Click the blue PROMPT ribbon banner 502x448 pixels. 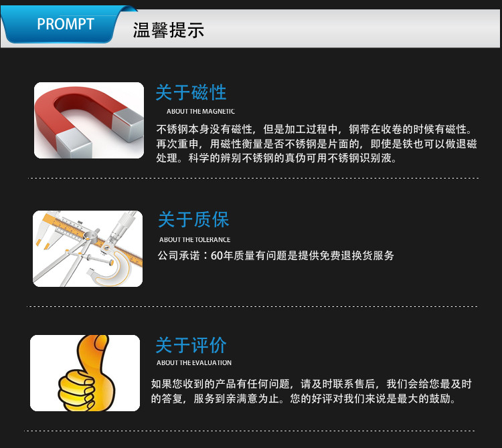(x=66, y=24)
